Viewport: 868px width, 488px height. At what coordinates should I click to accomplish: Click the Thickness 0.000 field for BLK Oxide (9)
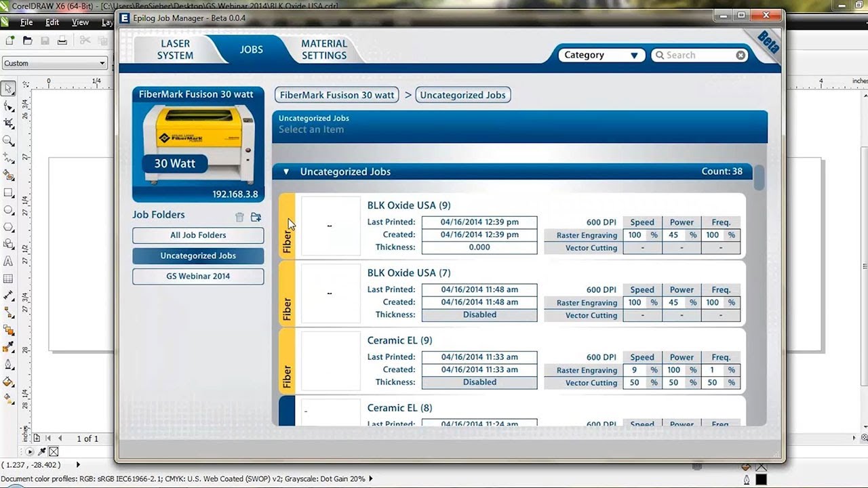coord(479,247)
